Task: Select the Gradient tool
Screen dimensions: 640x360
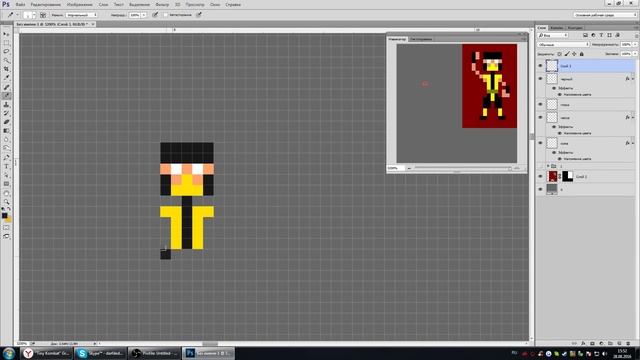Action: click(6, 131)
